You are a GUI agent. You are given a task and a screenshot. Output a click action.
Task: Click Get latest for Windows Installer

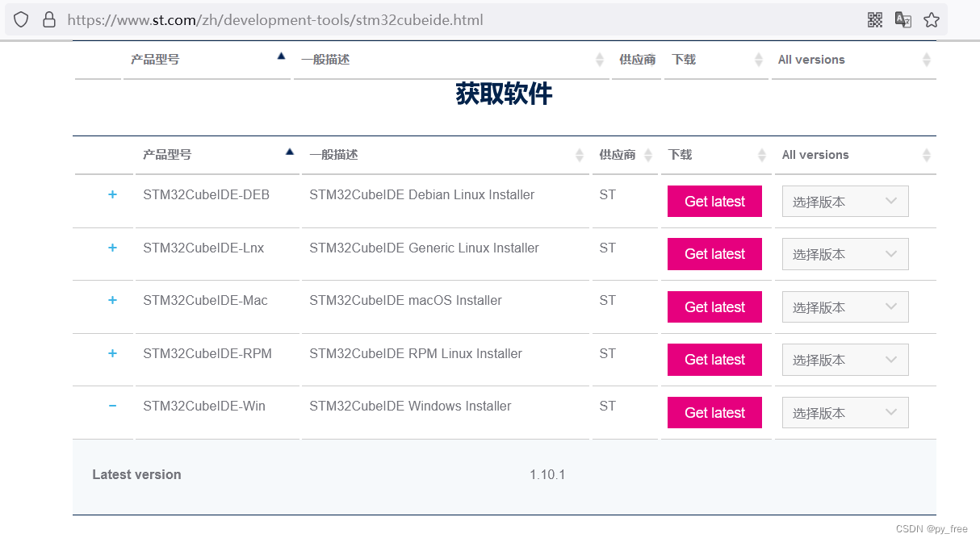(714, 413)
